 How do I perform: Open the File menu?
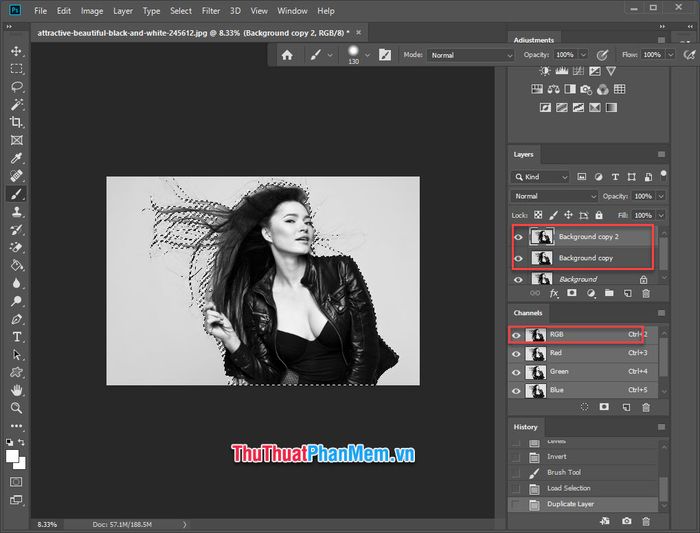[40, 11]
